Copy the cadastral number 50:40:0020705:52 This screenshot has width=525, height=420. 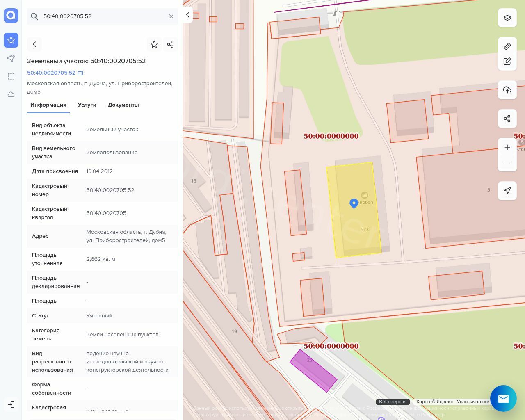[x=80, y=73]
